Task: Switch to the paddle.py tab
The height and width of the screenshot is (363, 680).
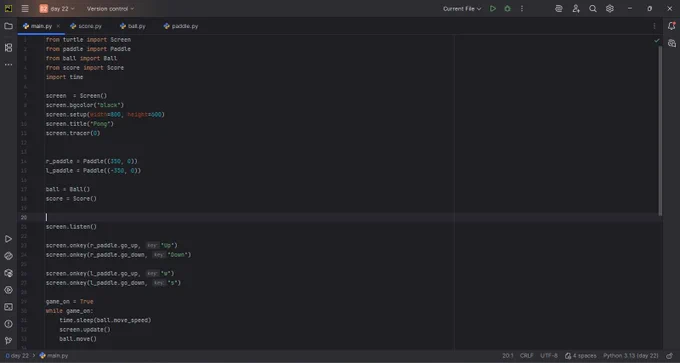Action: coord(181,26)
